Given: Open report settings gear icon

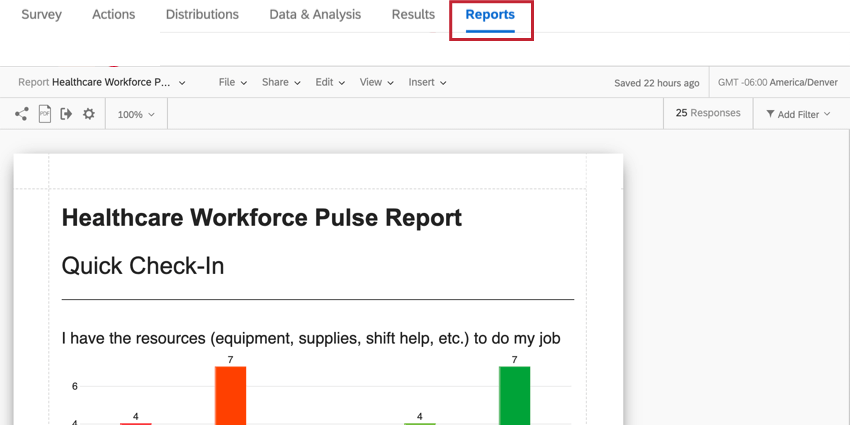Looking at the screenshot, I should click(x=88, y=114).
